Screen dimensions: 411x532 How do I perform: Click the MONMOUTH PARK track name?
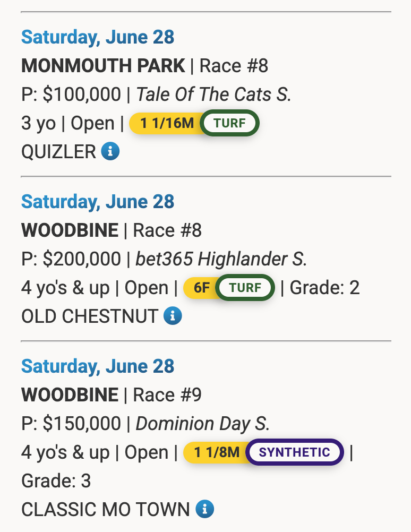103,65
